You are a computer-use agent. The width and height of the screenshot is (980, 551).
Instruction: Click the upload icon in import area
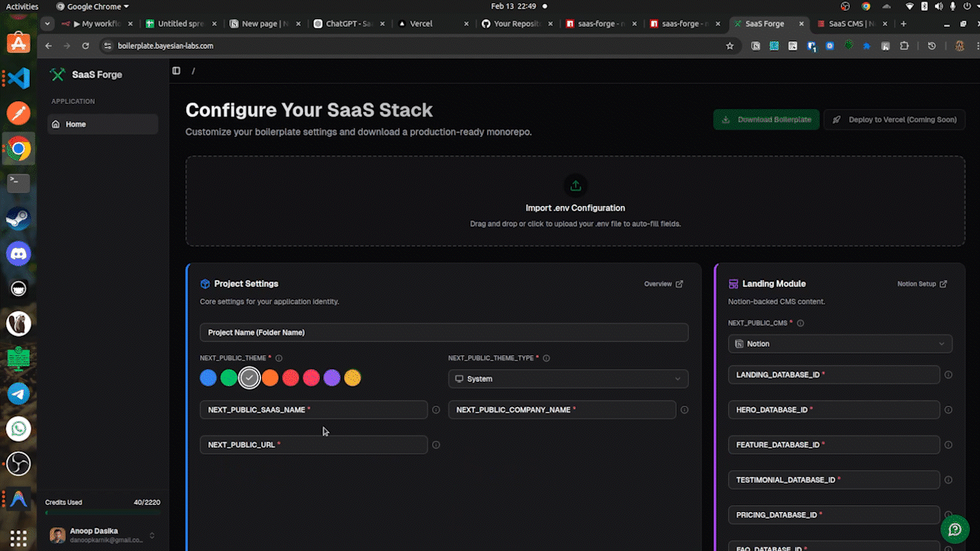[x=575, y=185]
